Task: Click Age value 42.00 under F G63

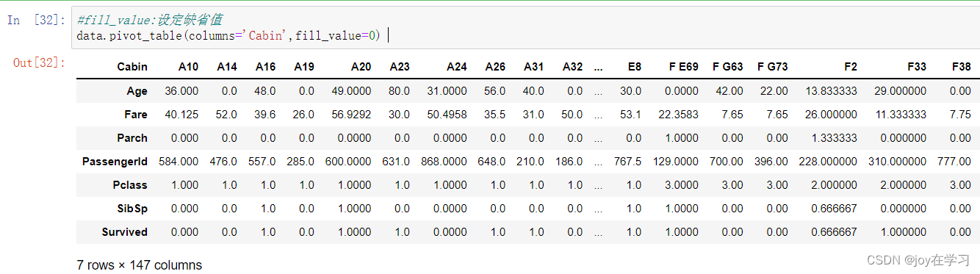Action: point(729,91)
